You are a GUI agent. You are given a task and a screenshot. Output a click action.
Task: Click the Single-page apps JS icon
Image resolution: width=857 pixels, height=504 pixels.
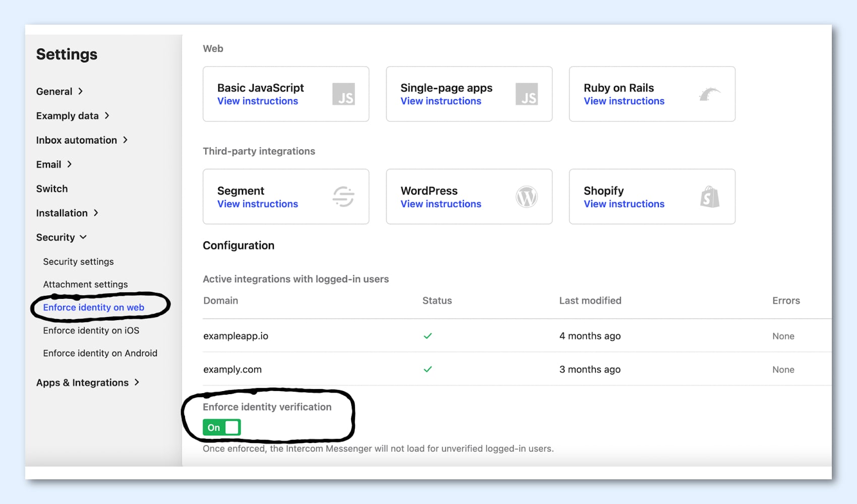click(526, 94)
